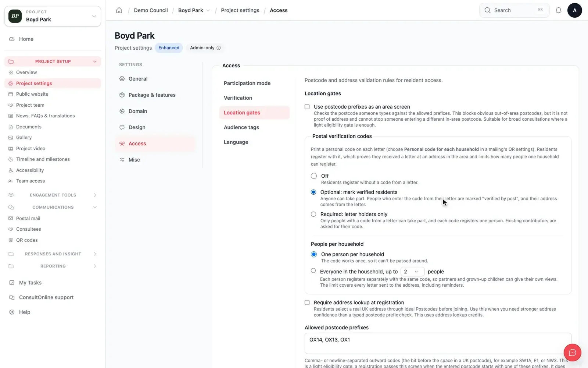
Task: Click the Home icon in sidebar
Action: (12, 39)
